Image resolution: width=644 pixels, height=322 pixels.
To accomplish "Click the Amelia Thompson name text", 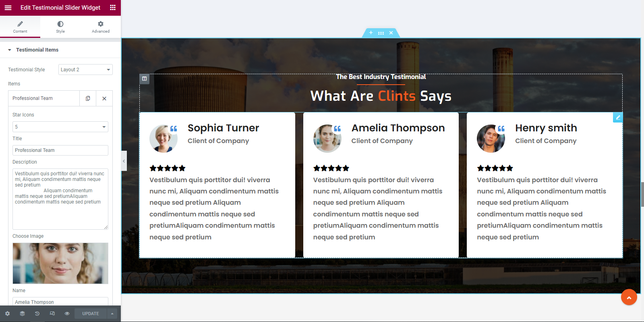I will point(398,128).
